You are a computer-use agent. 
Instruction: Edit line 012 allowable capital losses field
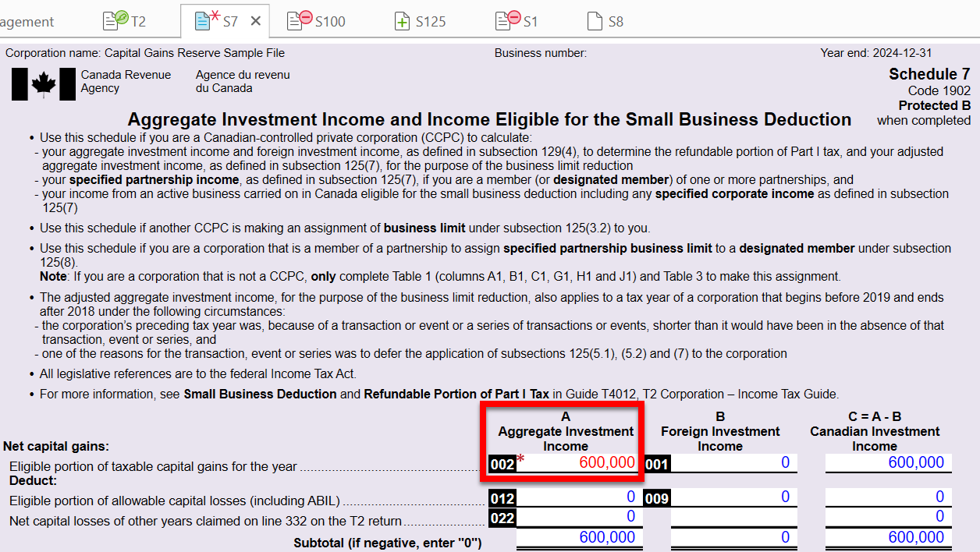[579, 497]
